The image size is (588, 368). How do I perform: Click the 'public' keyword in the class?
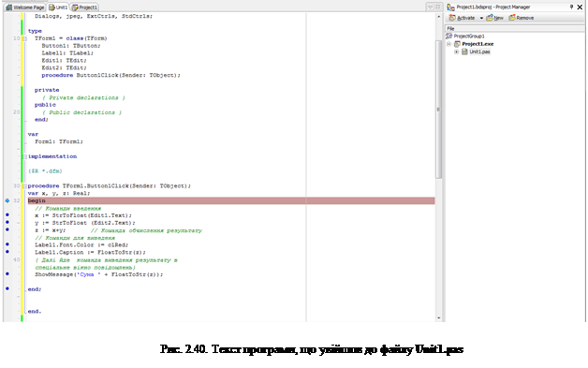pos(45,105)
